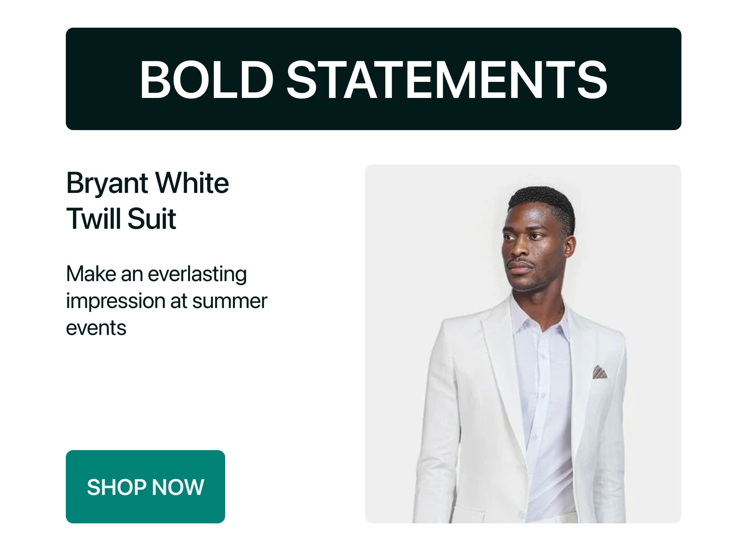Click the Bryant White Twill Suit heading
This screenshot has height=560, width=748.
click(148, 200)
